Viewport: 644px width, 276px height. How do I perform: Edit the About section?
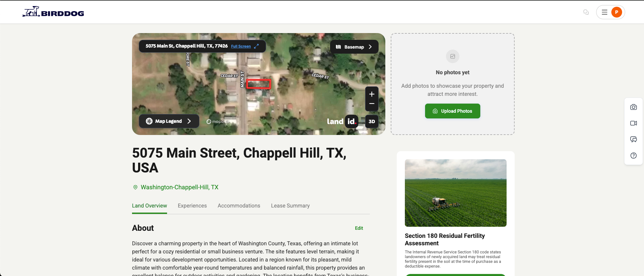pyautogui.click(x=359, y=228)
